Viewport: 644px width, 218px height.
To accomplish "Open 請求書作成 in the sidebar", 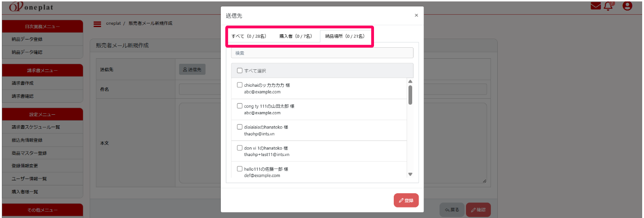I will [x=23, y=83].
